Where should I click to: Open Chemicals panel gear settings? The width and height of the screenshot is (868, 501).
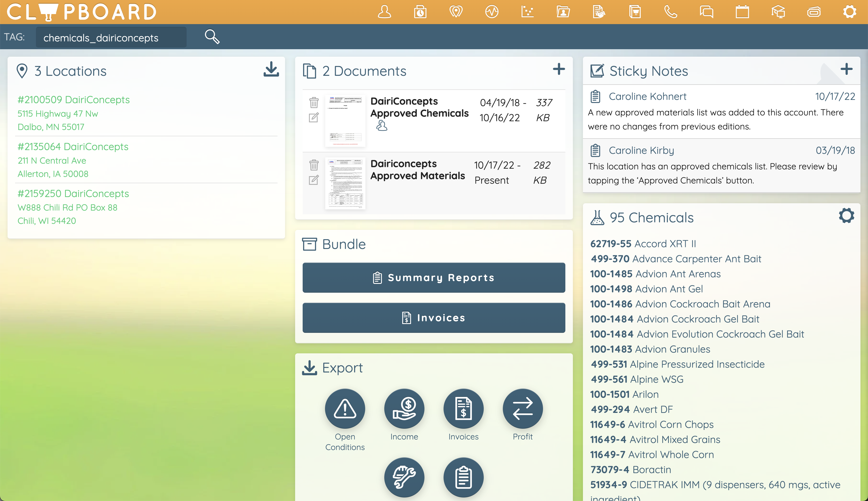846,216
